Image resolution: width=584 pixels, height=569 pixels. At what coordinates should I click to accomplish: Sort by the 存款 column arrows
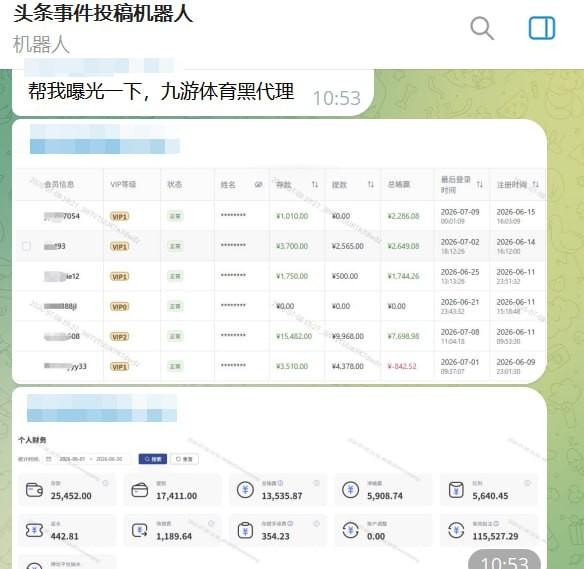point(315,185)
